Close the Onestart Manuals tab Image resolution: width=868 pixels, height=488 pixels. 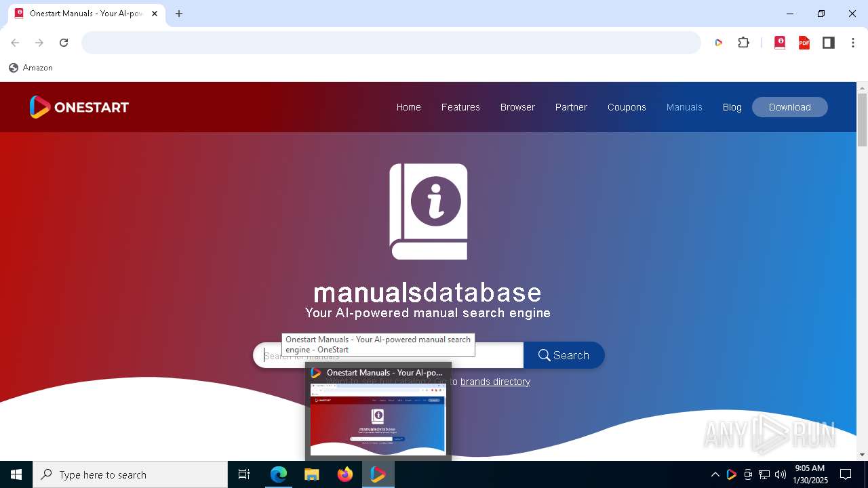[155, 14]
